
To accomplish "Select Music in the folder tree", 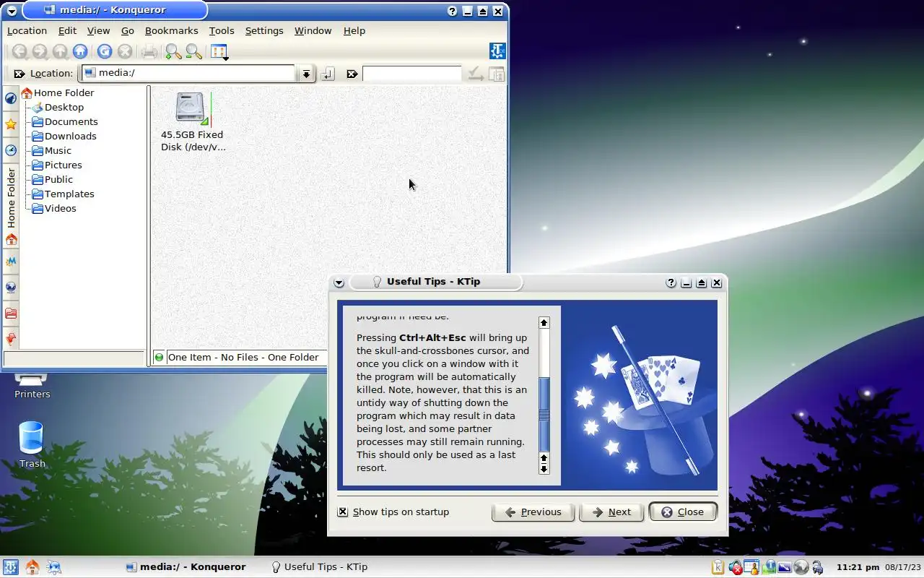I will 52,150.
